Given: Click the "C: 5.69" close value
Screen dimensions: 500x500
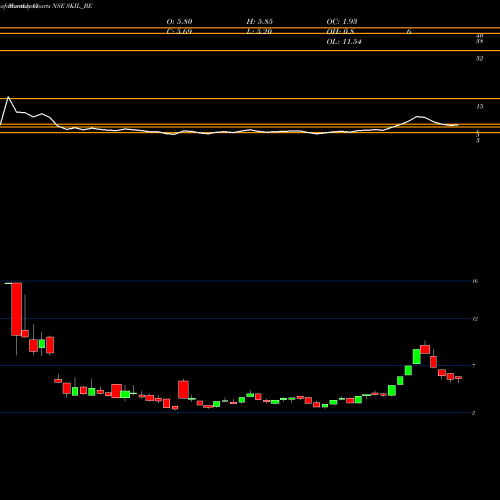Looking at the screenshot, I should (179, 32).
